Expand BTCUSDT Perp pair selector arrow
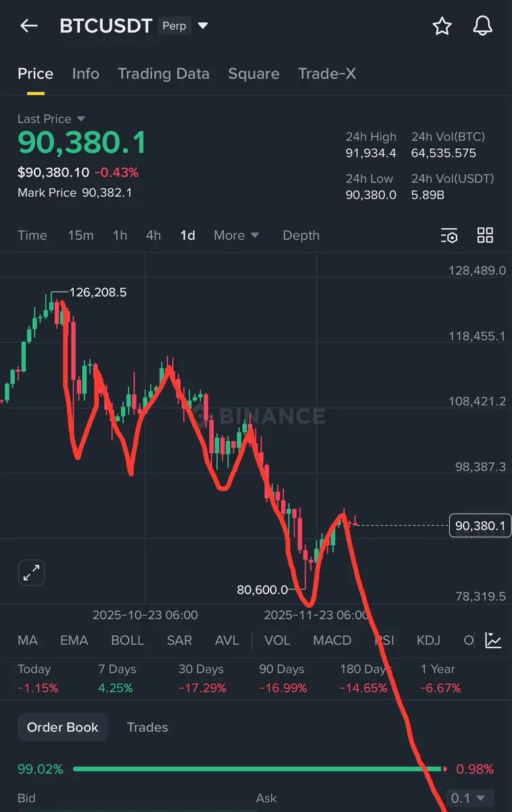This screenshot has width=512, height=812. point(203,26)
